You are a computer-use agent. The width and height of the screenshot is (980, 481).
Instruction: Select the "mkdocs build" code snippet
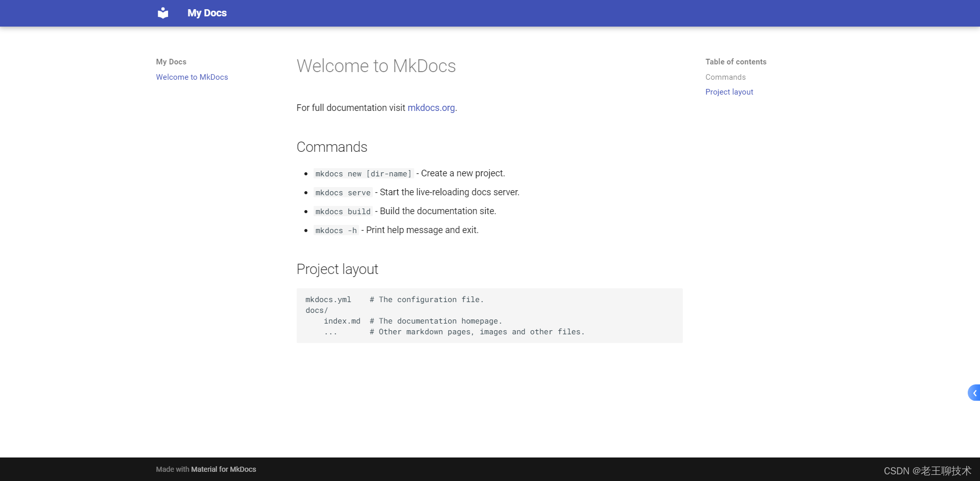point(343,211)
